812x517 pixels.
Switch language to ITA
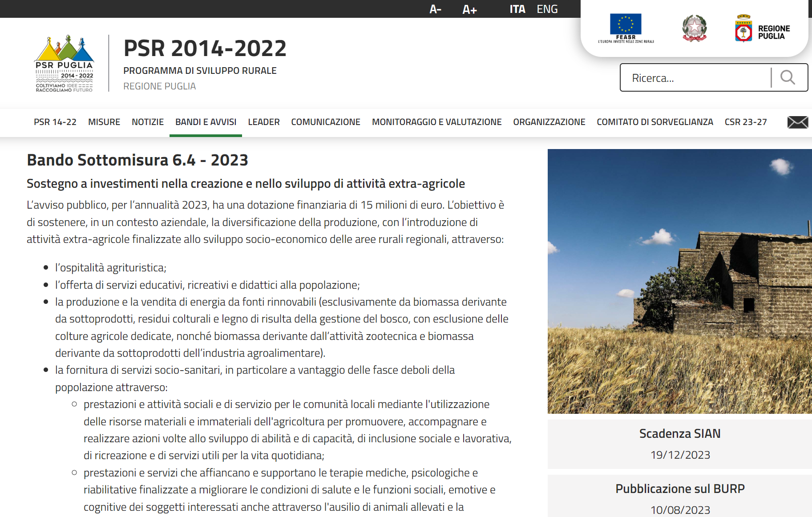tap(517, 9)
